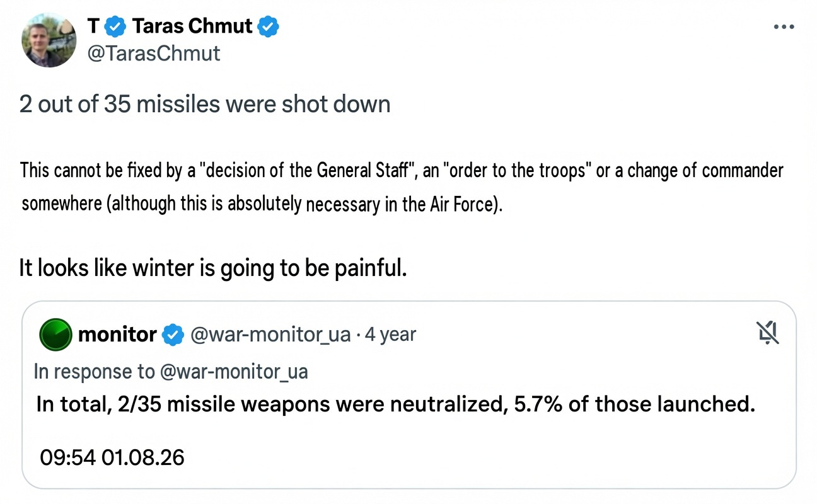Open the three-dot more options menu
817x504 pixels.
784,27
